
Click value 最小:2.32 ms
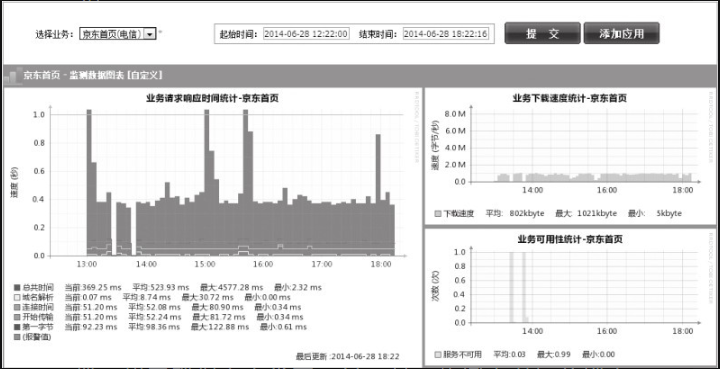[298, 288]
